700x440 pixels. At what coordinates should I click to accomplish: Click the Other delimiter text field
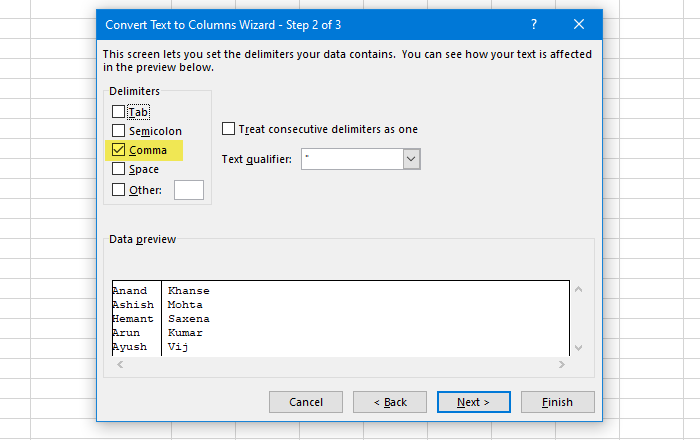(x=189, y=190)
